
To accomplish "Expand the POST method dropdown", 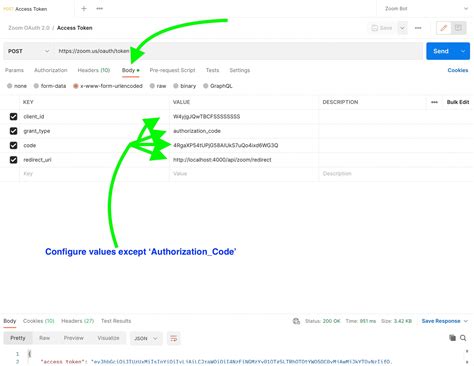I will tap(28, 51).
